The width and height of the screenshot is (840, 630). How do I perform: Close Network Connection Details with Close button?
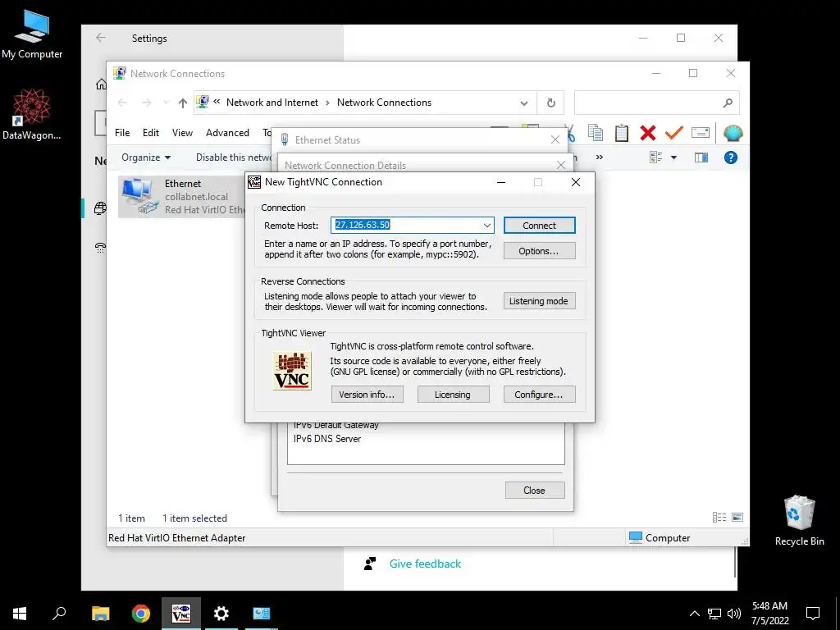click(535, 491)
